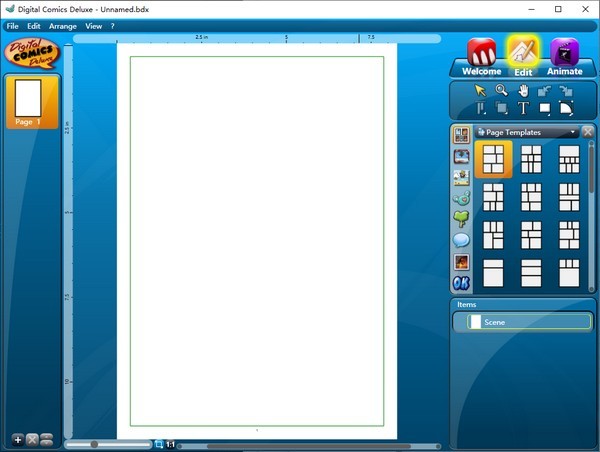Expand the Page Templates dropdown
The width and height of the screenshot is (600, 452).
[x=527, y=132]
